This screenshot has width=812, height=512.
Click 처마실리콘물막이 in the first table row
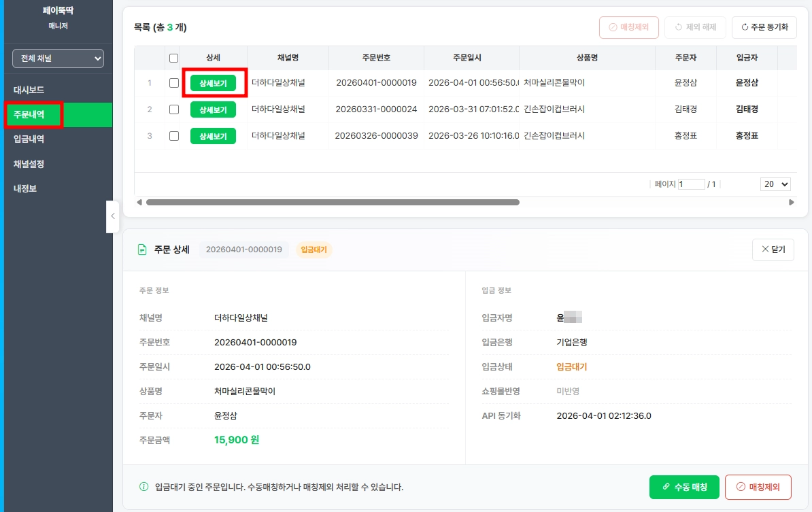554,83
